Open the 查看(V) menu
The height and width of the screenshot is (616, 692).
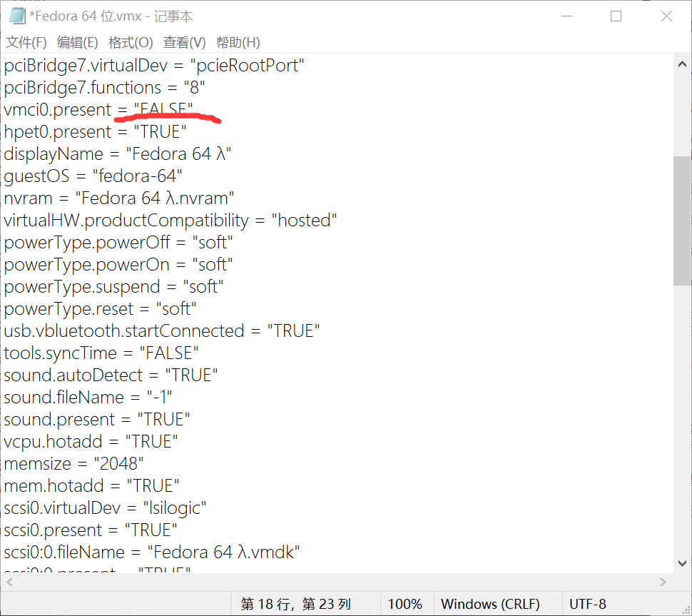click(185, 42)
